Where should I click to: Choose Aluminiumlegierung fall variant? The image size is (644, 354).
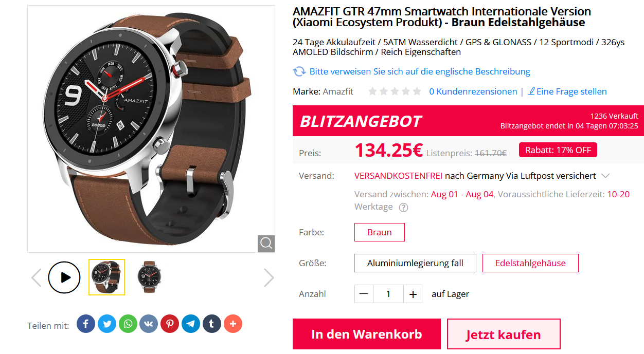pyautogui.click(x=415, y=263)
